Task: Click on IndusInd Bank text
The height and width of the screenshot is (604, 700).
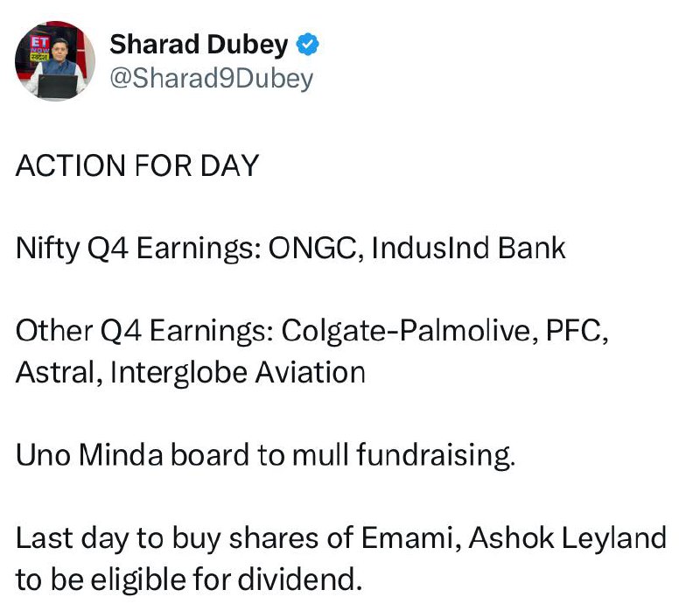Action: tap(468, 248)
